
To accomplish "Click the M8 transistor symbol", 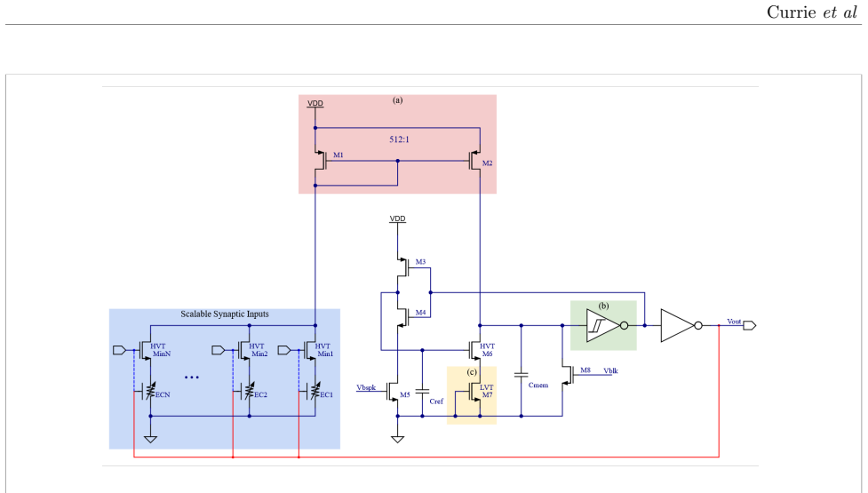I will click(568, 375).
